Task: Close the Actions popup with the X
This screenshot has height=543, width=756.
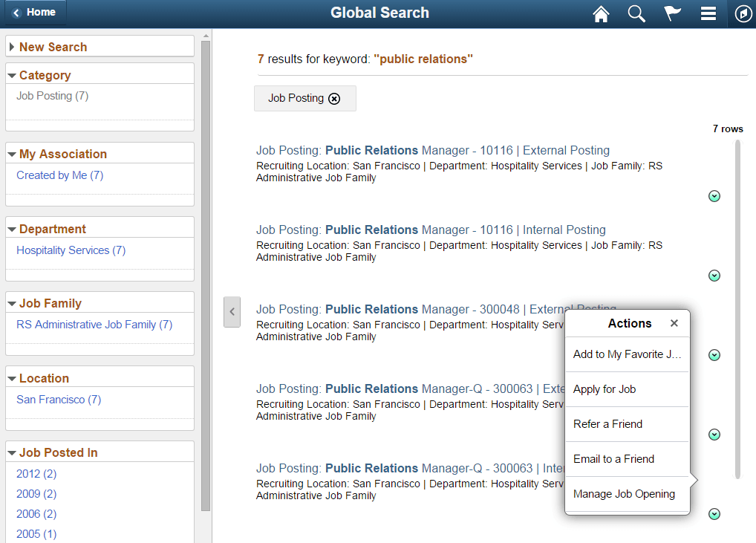Action: tap(674, 323)
